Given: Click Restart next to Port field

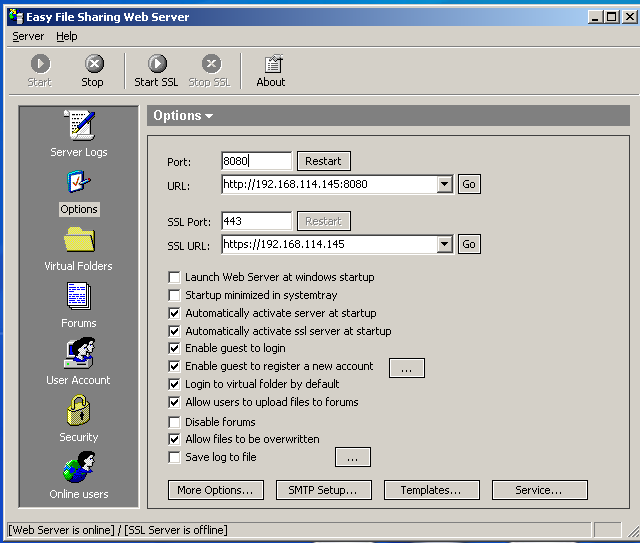Looking at the screenshot, I should [x=324, y=161].
